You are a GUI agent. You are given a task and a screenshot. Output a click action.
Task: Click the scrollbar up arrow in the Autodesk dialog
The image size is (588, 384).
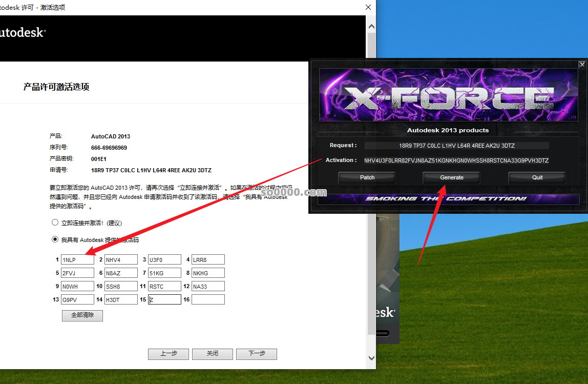tap(372, 27)
